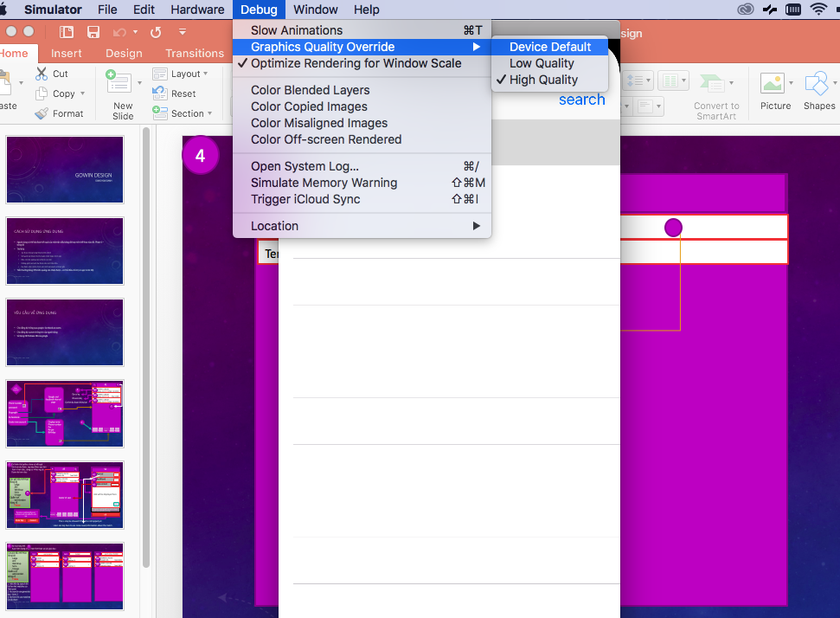Image resolution: width=840 pixels, height=618 pixels.
Task: Click the PowerPoint layout toggle icon
Action: click(67, 32)
